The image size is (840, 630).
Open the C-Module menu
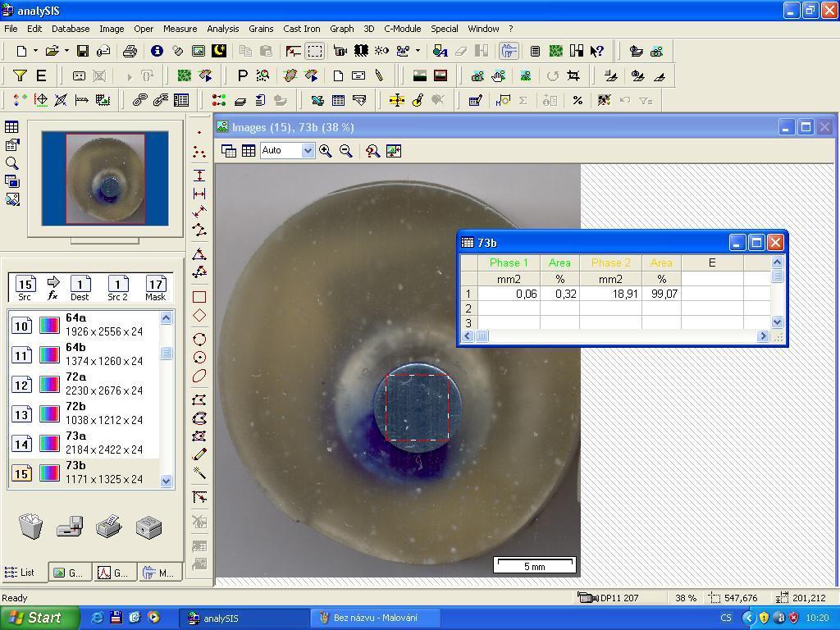coord(402,29)
